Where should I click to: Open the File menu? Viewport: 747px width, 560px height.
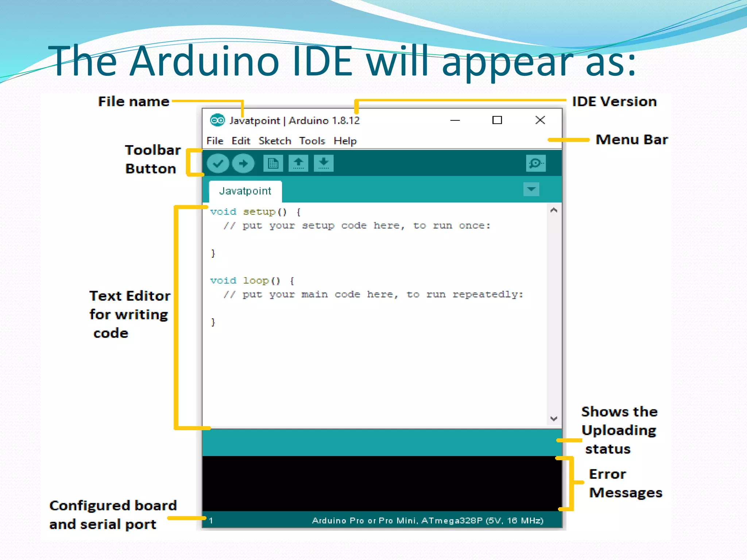click(215, 141)
